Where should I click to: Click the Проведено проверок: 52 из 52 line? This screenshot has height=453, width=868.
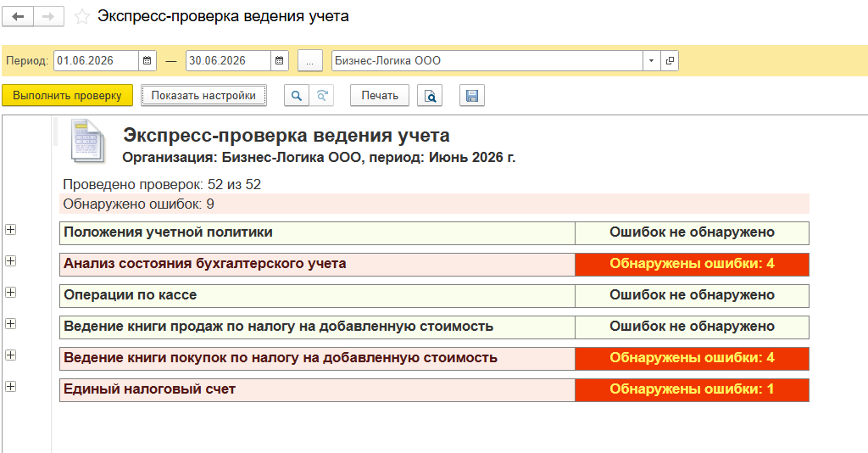coord(162,184)
